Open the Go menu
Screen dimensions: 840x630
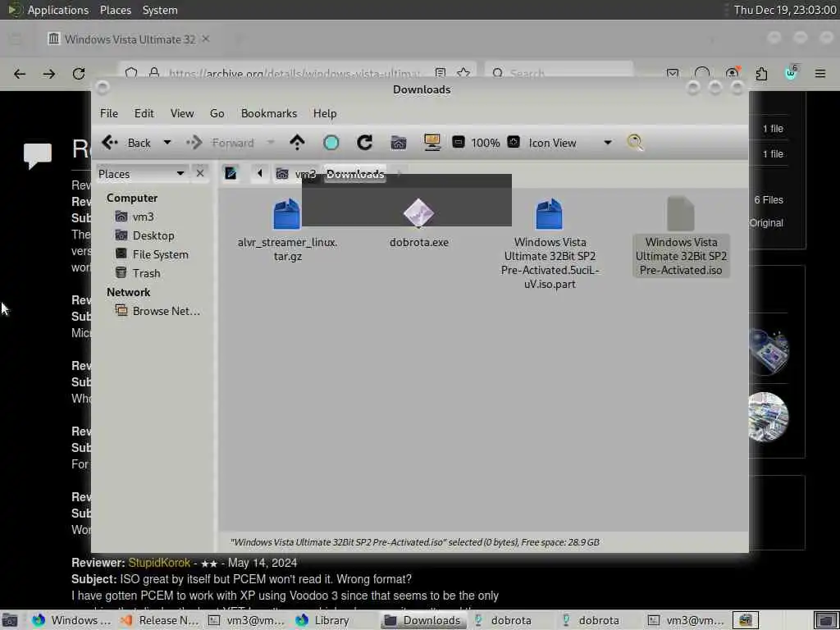[x=217, y=113]
